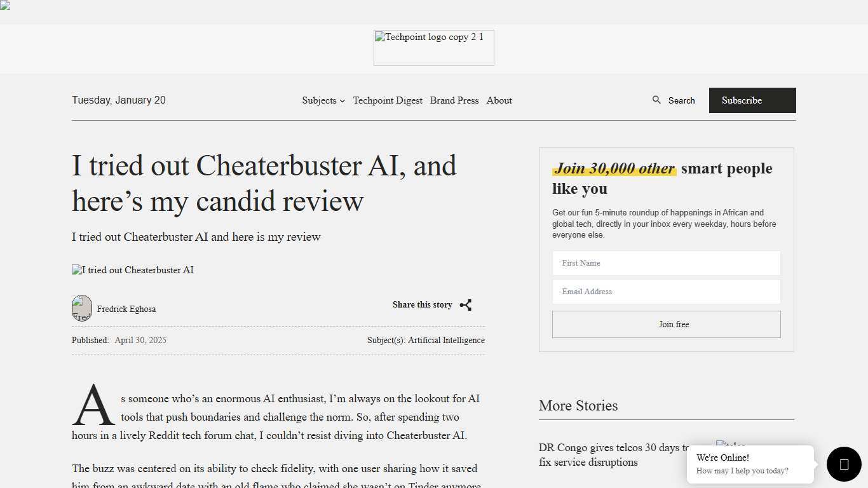Screen dimensions: 868x488
Task: Click the Email Address input field
Action: point(666,291)
